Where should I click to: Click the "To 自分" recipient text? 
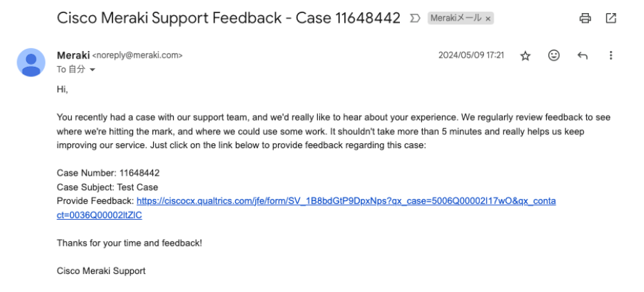(71, 70)
